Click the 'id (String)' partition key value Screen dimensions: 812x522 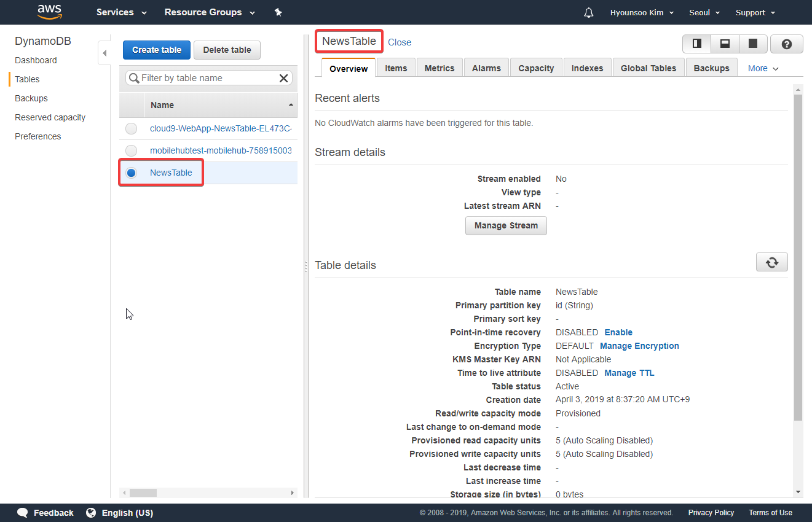574,305
